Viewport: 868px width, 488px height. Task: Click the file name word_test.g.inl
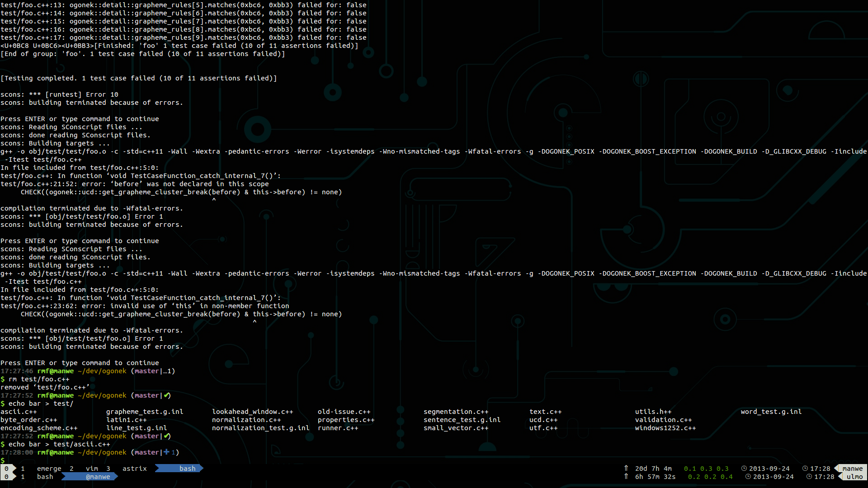771,412
